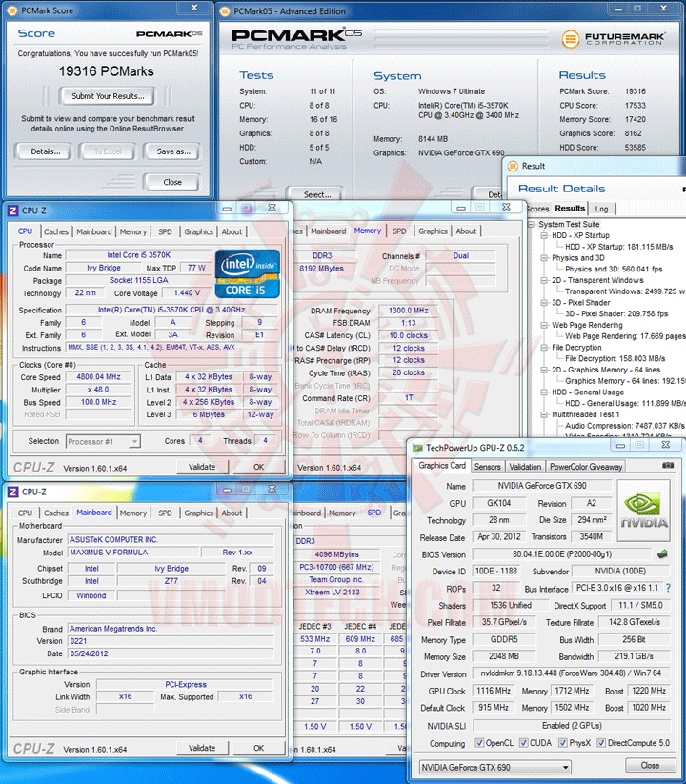Collapse the 2D - Transparent Windows node
The width and height of the screenshot is (686, 784).
click(544, 280)
